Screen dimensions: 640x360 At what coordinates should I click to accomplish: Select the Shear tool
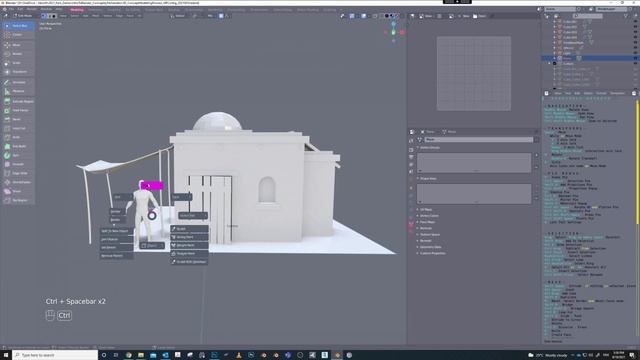pyautogui.click(x=19, y=191)
